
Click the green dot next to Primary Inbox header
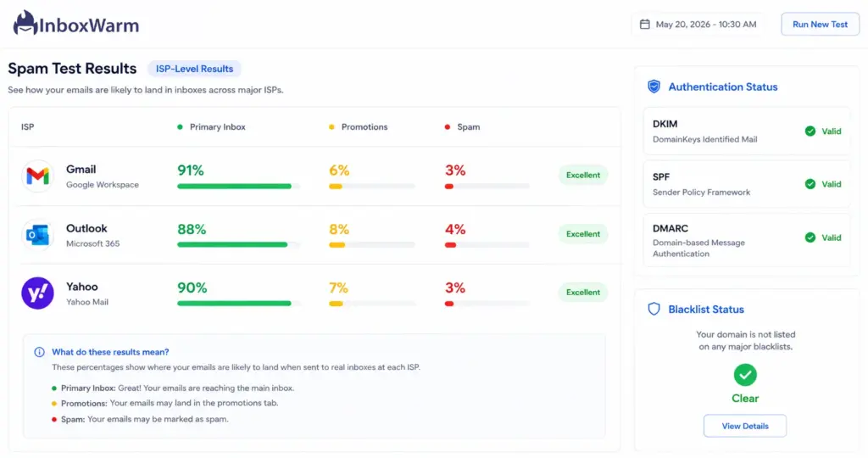tap(180, 127)
